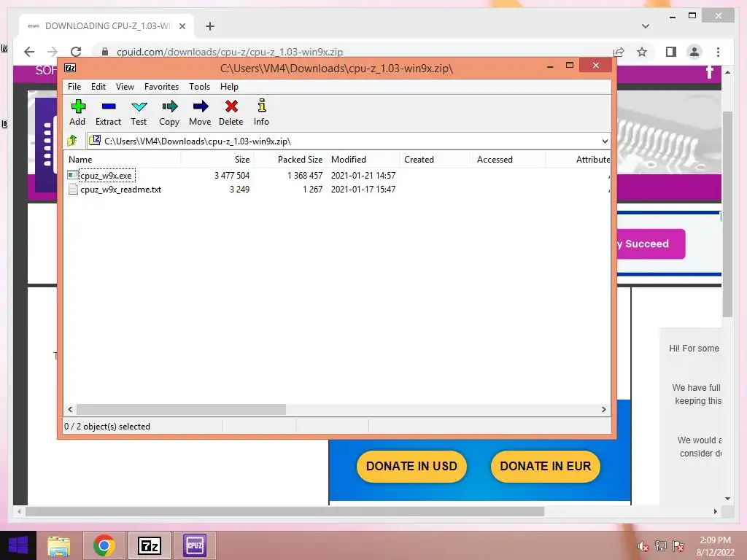
Task: Select the cpuz_w9x.exe file name
Action: [106, 175]
